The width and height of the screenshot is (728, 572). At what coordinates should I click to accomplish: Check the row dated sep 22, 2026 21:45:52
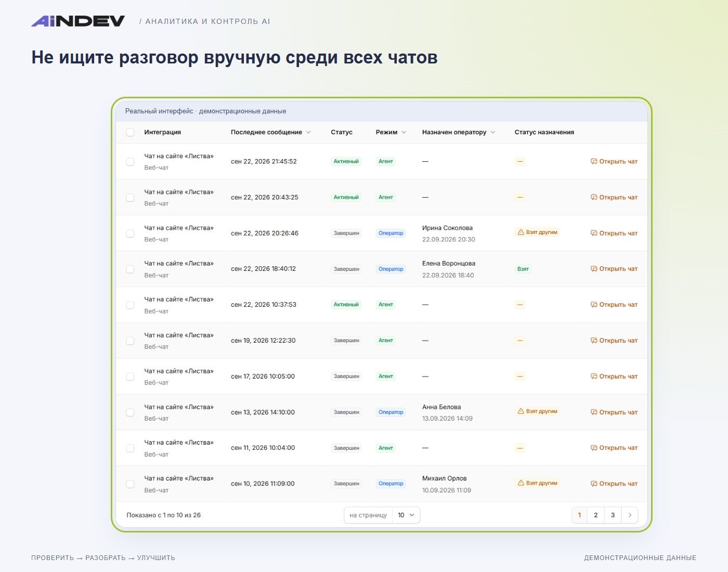click(130, 162)
